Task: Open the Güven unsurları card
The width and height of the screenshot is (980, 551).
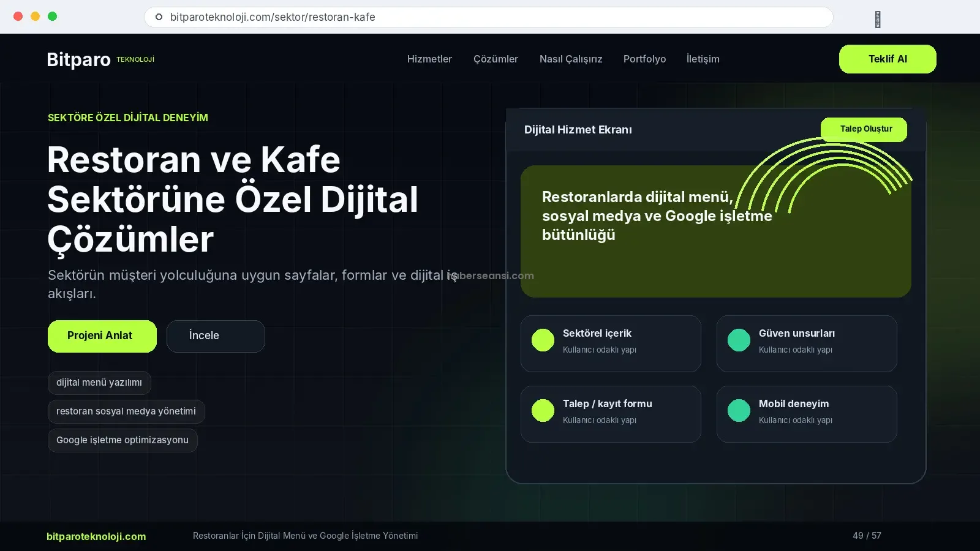Action: (x=807, y=343)
